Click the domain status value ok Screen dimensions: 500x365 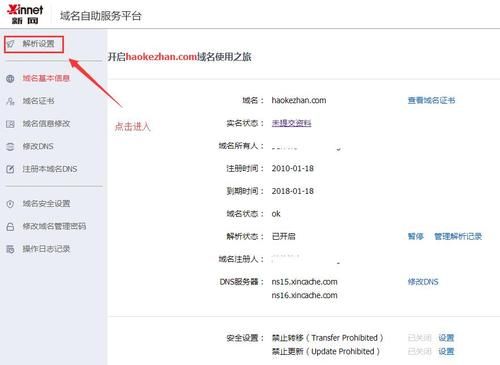276,214
